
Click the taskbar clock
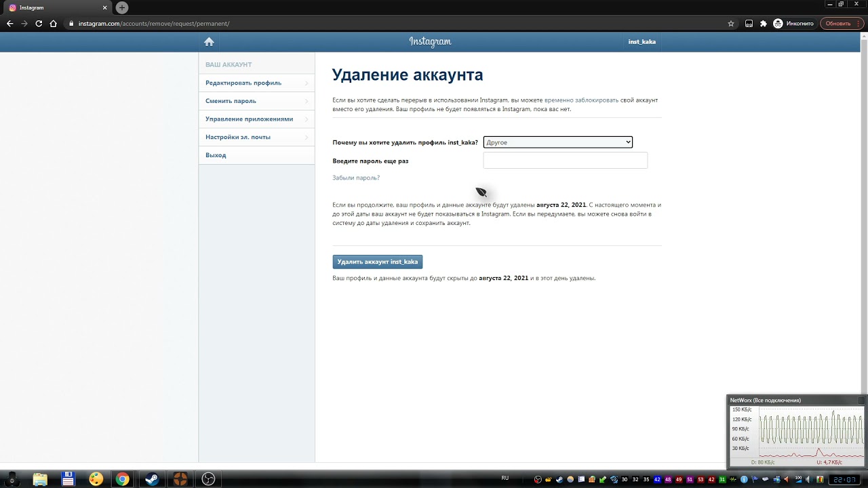pos(844,480)
